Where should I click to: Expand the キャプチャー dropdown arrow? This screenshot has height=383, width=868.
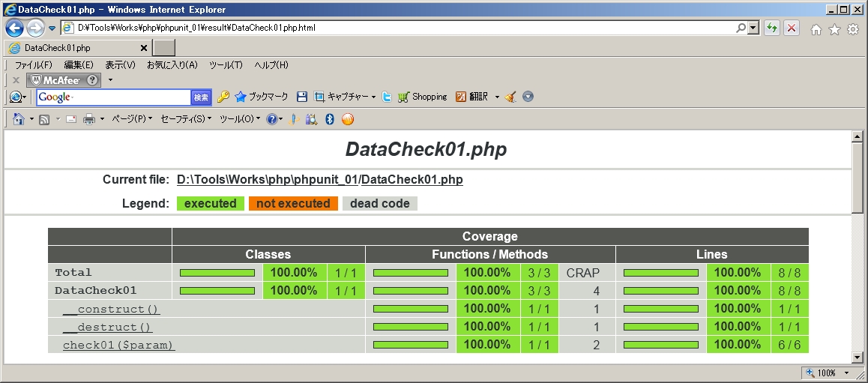point(374,97)
